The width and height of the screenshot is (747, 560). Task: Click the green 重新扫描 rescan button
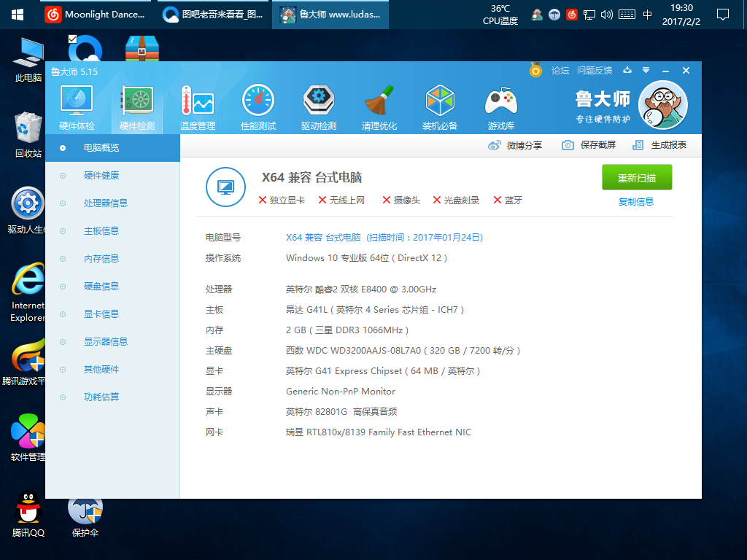pyautogui.click(x=637, y=178)
